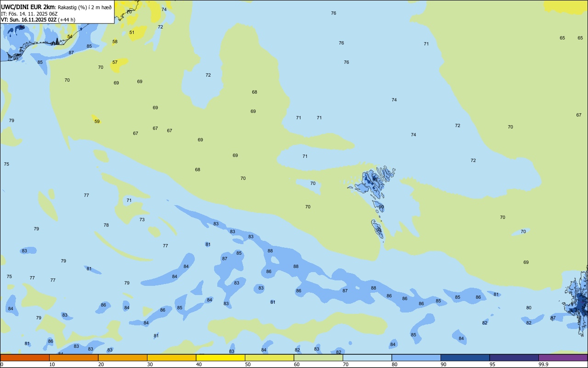
Task: Click the legend tick label 50
Action: 248,364
